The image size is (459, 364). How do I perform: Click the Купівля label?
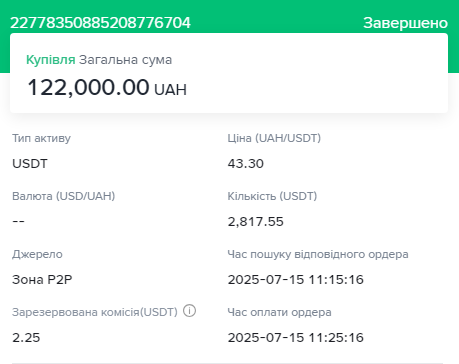tap(51, 60)
